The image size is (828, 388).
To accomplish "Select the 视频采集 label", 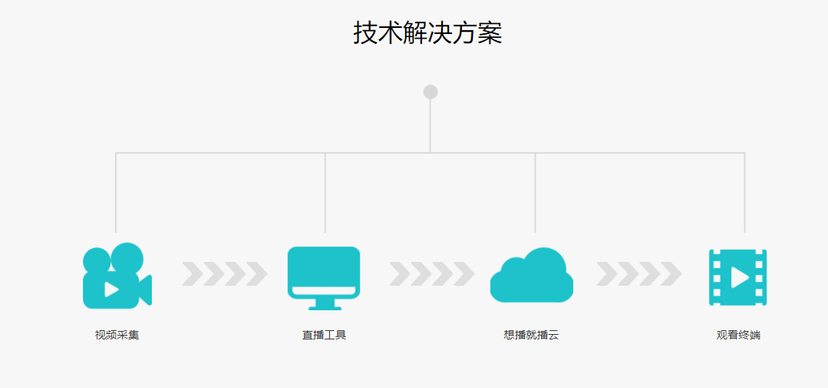I will (x=117, y=335).
